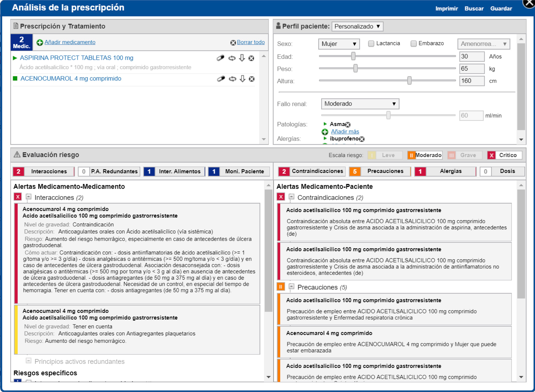Click Guardar in the header
535x392 pixels.
point(501,9)
